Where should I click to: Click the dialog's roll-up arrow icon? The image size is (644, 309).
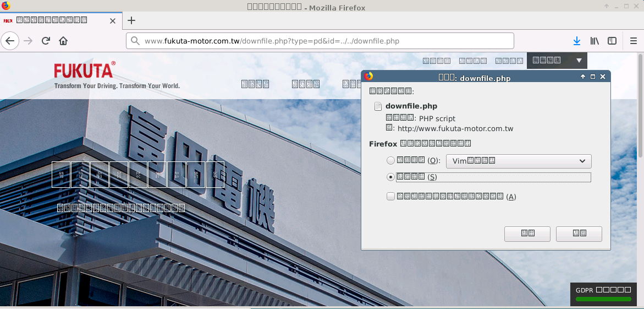[x=583, y=77]
